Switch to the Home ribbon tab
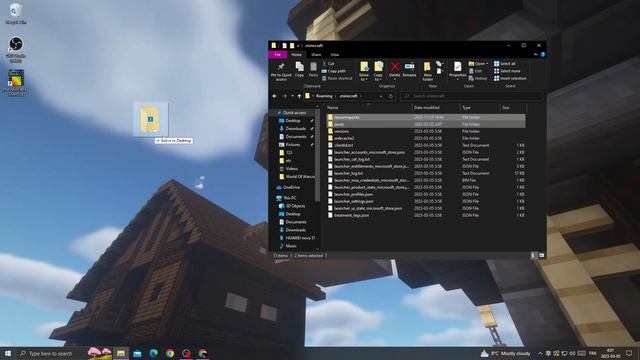The height and width of the screenshot is (360, 640). click(297, 55)
